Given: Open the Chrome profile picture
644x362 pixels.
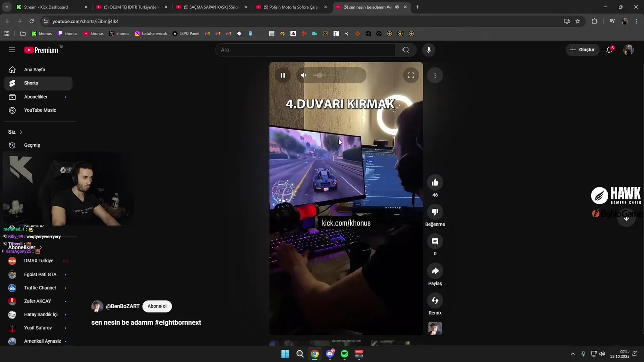Looking at the screenshot, I should (x=624, y=21).
